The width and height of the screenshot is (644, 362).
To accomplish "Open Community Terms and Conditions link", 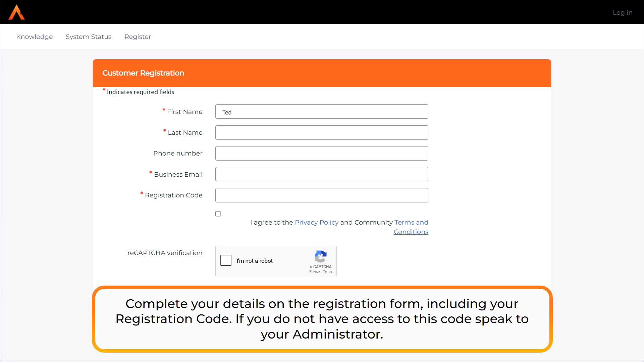I will point(411,227).
